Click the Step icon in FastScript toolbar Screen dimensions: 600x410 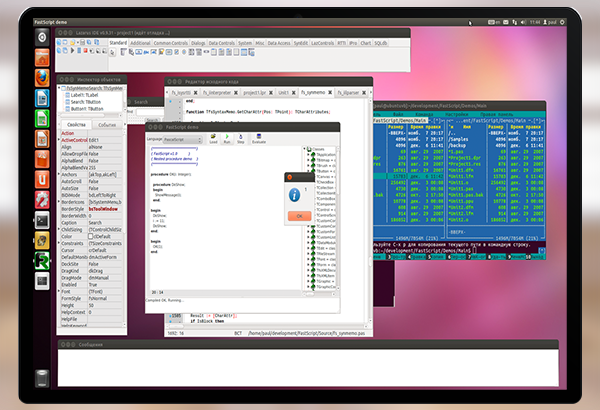point(241,138)
